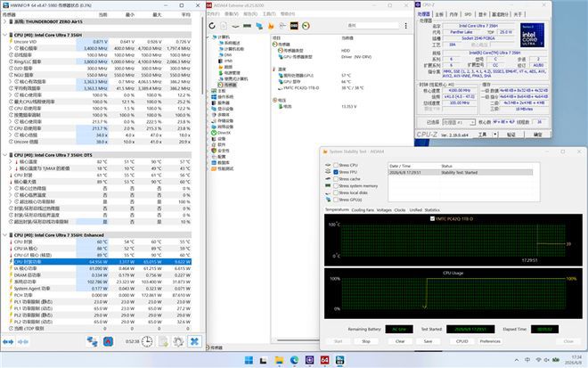Expand HWiNFO 核心温度 row under DTS
Image resolution: width=588 pixels, height=368 pixels.
coord(11,161)
